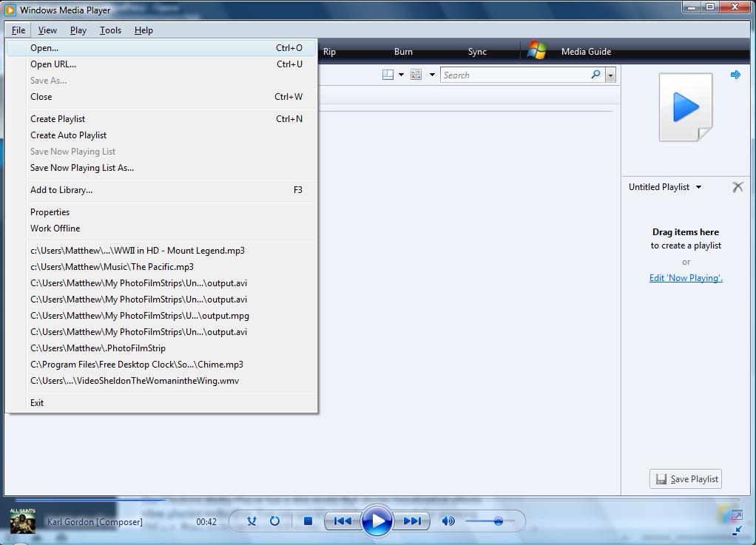The height and width of the screenshot is (545, 756).
Task: Open the Help menu
Action: [x=144, y=30]
